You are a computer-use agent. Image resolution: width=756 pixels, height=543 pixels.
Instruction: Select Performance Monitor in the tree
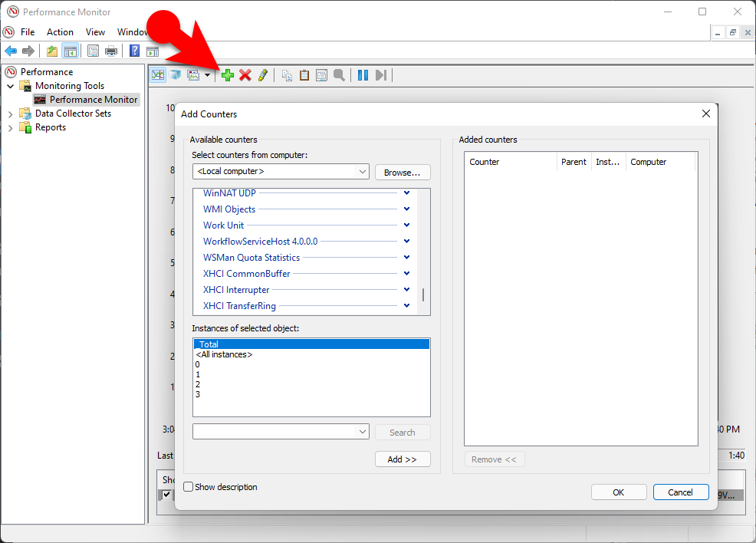tap(94, 100)
